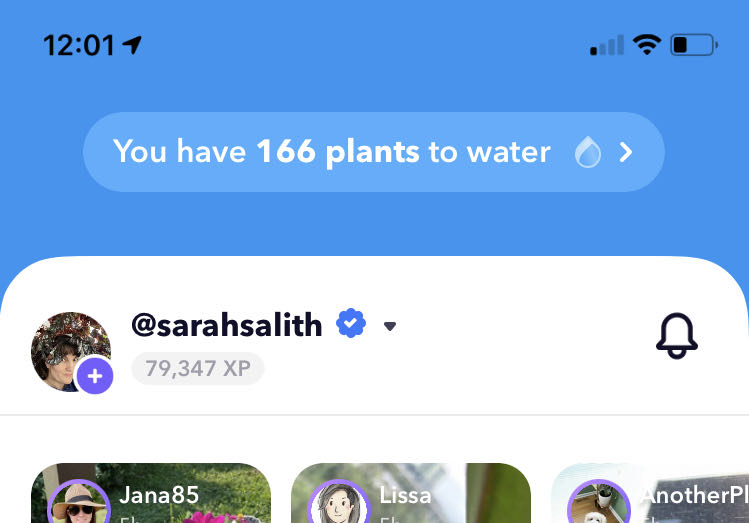Open the chevron arrow on watering banner
749x523 pixels.
(x=626, y=152)
